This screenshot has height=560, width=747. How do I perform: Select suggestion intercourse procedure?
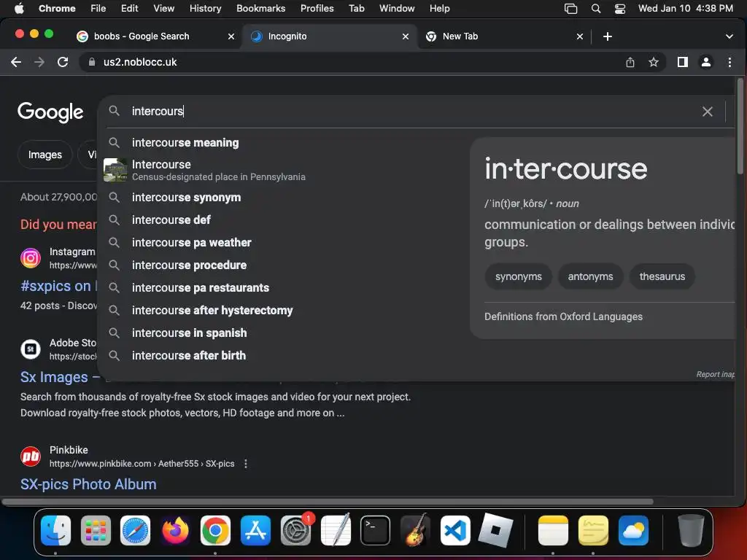click(x=189, y=265)
